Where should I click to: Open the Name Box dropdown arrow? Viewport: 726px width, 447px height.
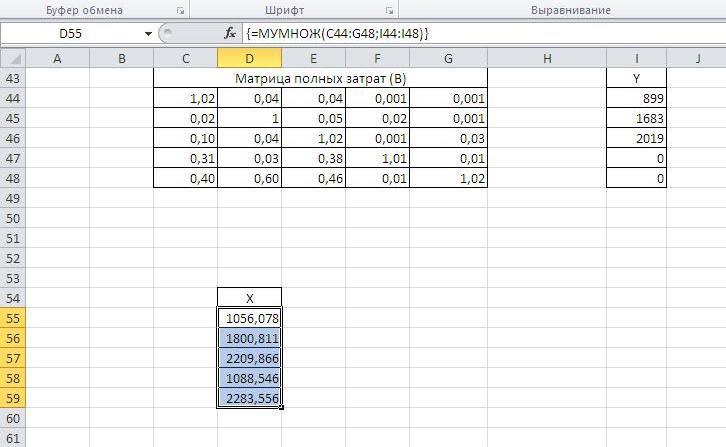tap(148, 34)
